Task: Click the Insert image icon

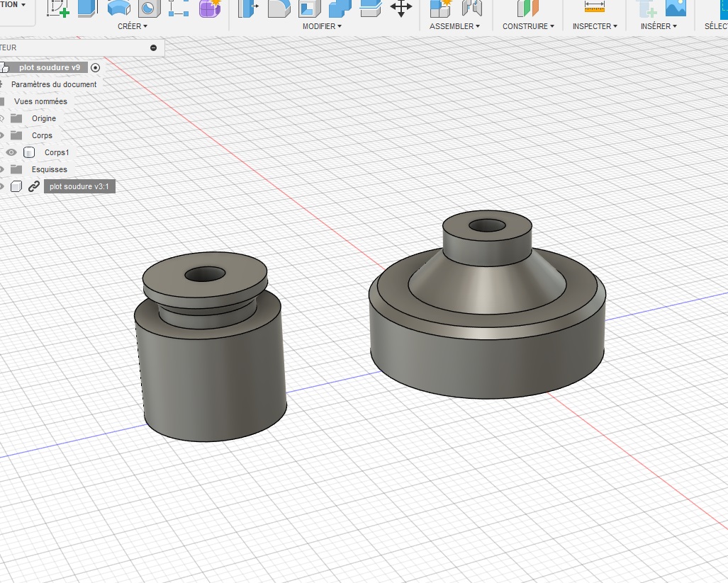Action: coord(676,7)
